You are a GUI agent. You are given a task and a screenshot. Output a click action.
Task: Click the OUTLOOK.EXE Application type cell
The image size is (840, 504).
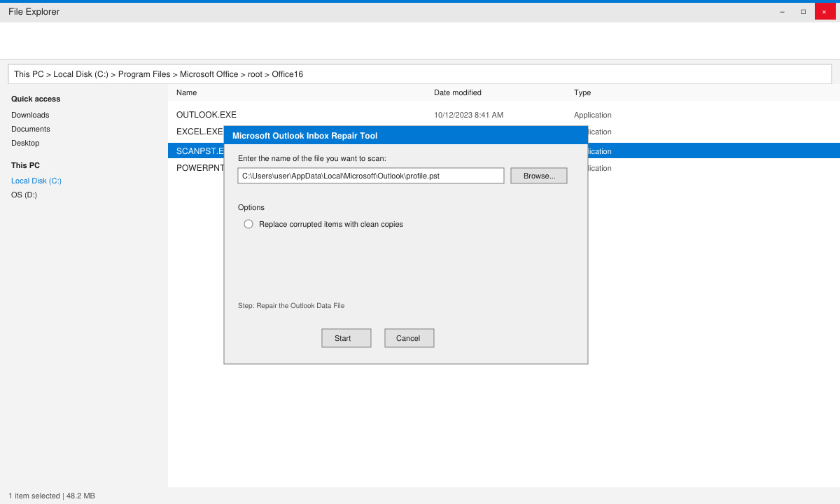(593, 115)
